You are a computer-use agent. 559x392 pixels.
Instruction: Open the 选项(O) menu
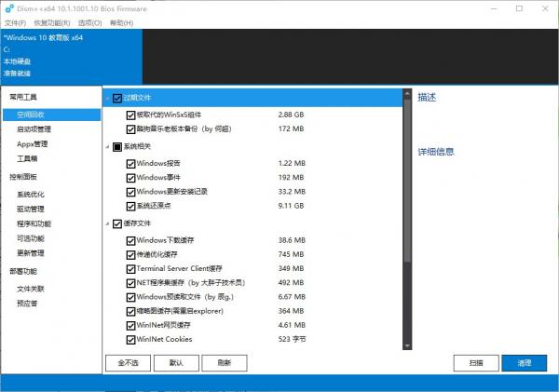[x=89, y=23]
